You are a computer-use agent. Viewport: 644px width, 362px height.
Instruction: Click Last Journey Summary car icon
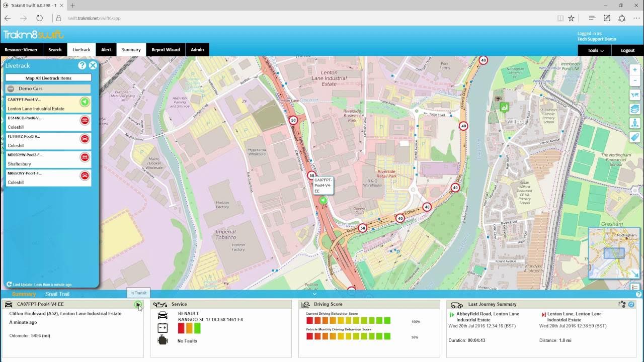(456, 305)
